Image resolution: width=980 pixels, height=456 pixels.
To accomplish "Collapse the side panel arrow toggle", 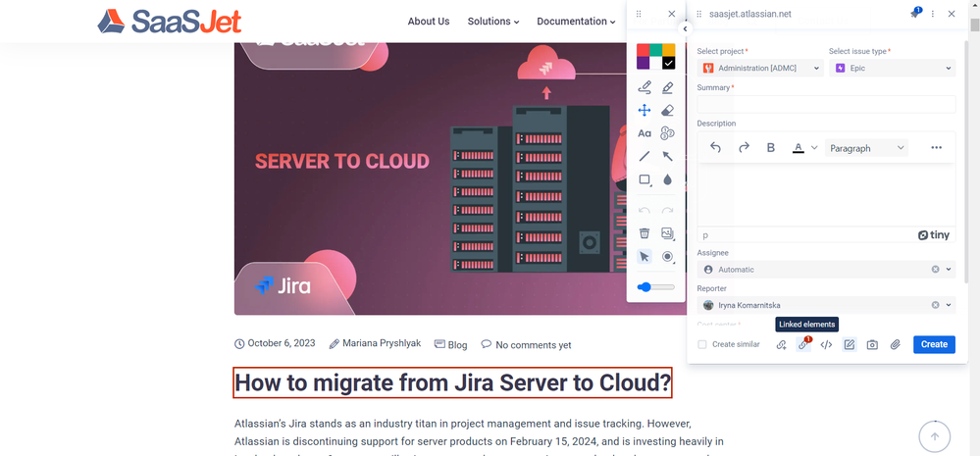I will [685, 28].
